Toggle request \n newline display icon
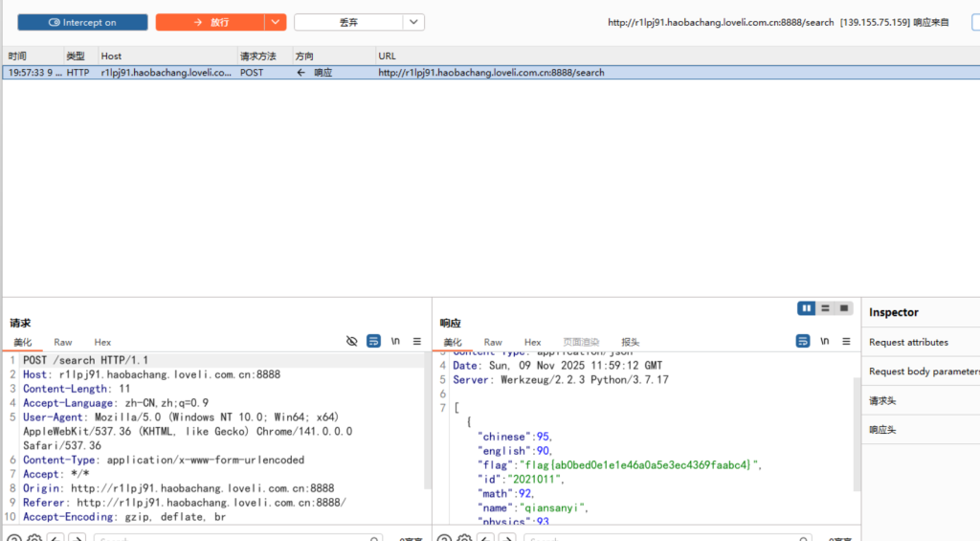The width and height of the screenshot is (980, 541). coord(395,341)
